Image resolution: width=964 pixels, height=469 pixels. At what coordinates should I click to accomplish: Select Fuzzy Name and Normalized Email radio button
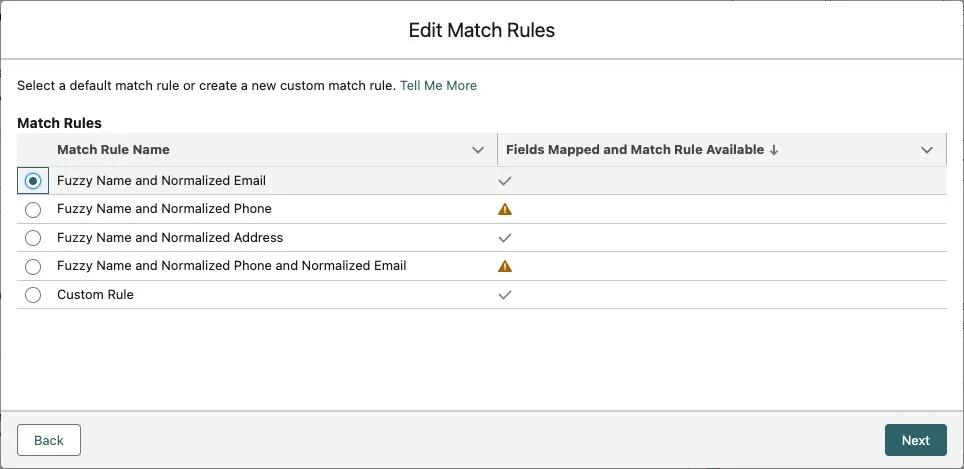33,181
